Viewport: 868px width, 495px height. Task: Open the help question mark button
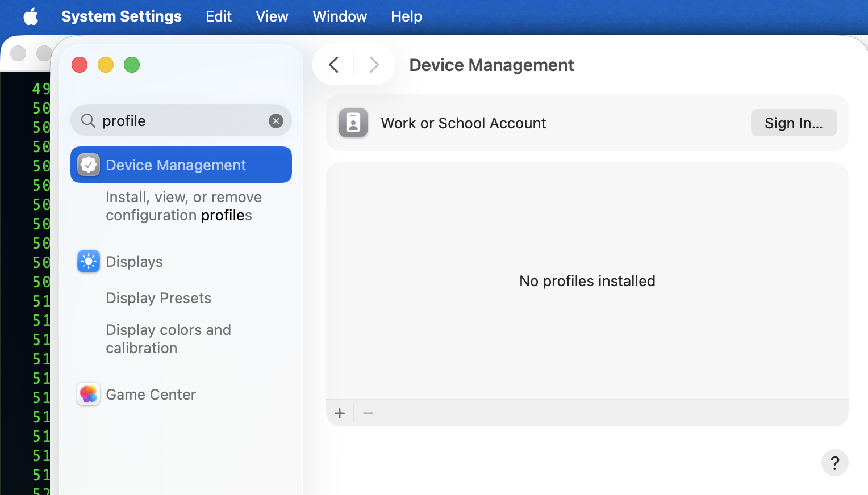[834, 463]
